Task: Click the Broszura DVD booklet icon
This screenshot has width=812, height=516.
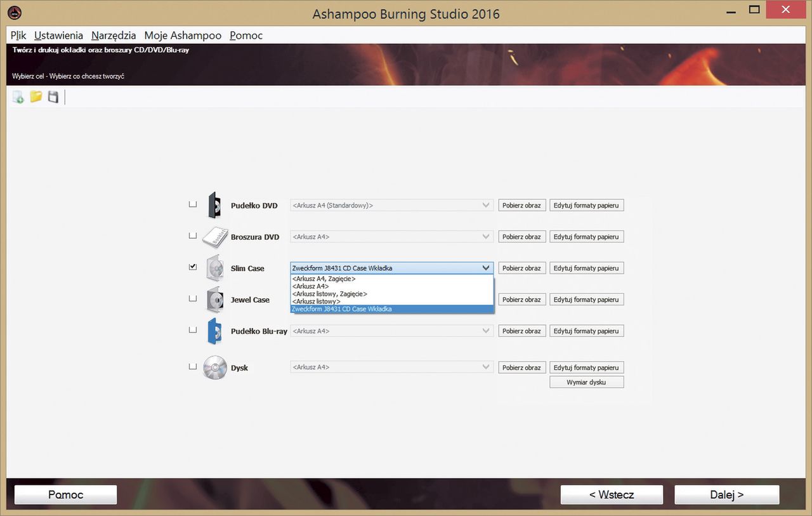Action: coord(215,237)
